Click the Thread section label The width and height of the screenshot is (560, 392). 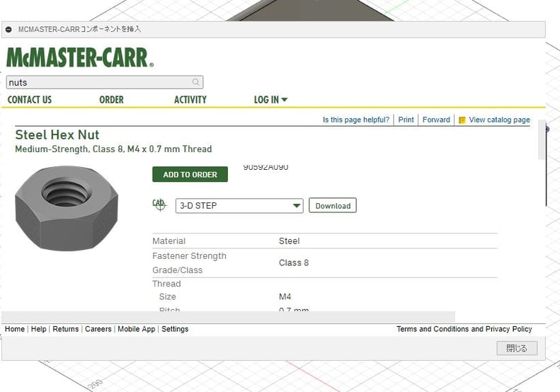tap(166, 284)
